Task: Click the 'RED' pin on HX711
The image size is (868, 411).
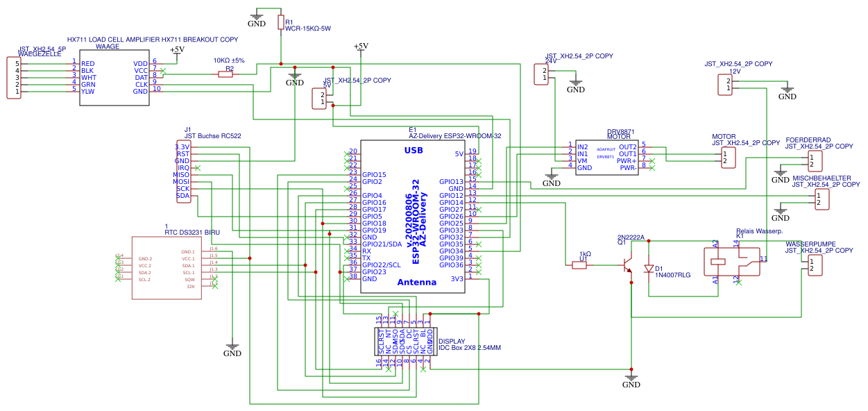Action: coord(87,64)
